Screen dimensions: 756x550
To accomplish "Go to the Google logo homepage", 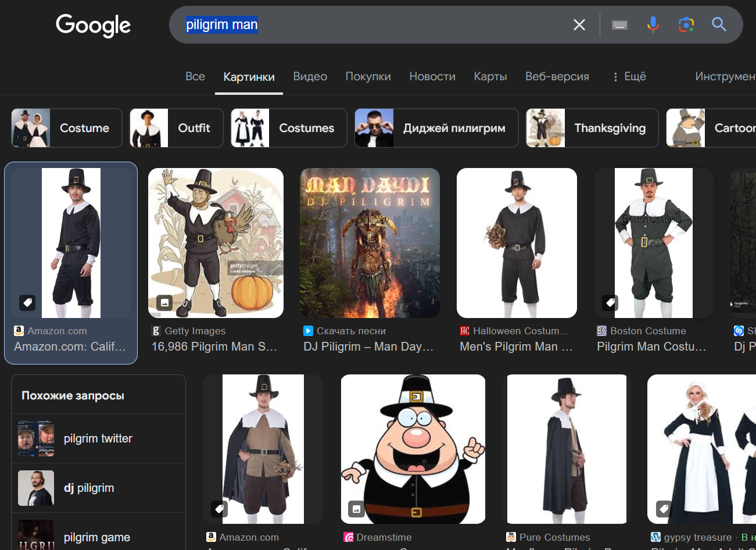I will point(94,25).
